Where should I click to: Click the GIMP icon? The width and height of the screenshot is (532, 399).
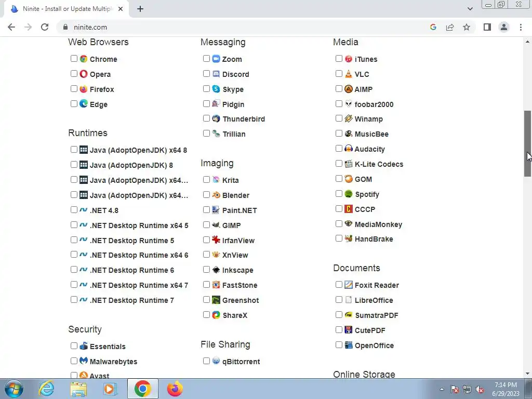click(216, 225)
